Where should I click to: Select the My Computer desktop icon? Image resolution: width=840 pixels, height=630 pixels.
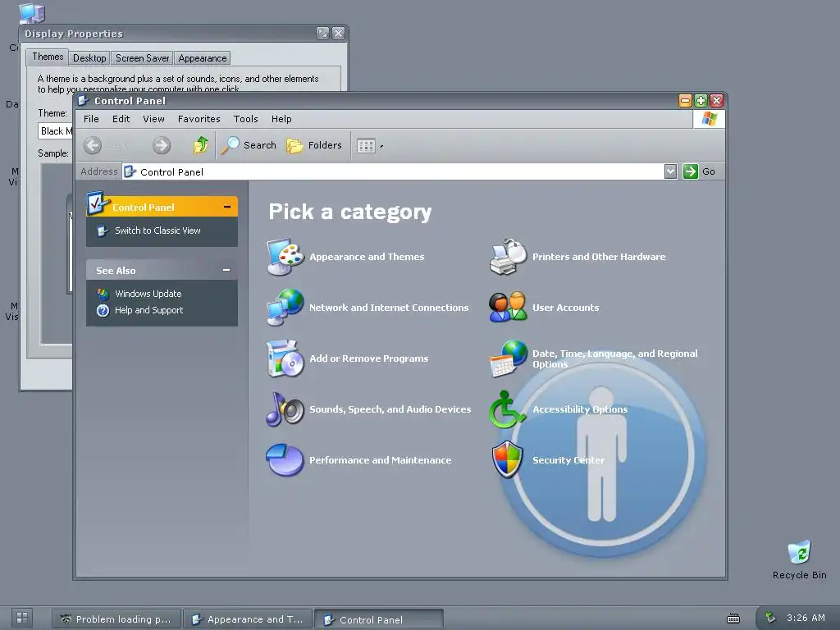coord(31,13)
